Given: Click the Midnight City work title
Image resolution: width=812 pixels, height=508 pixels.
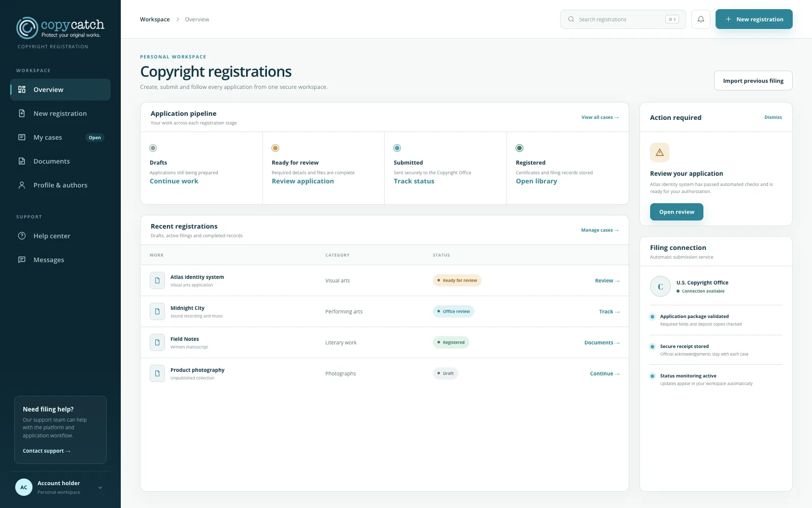Looking at the screenshot, I should (x=187, y=308).
